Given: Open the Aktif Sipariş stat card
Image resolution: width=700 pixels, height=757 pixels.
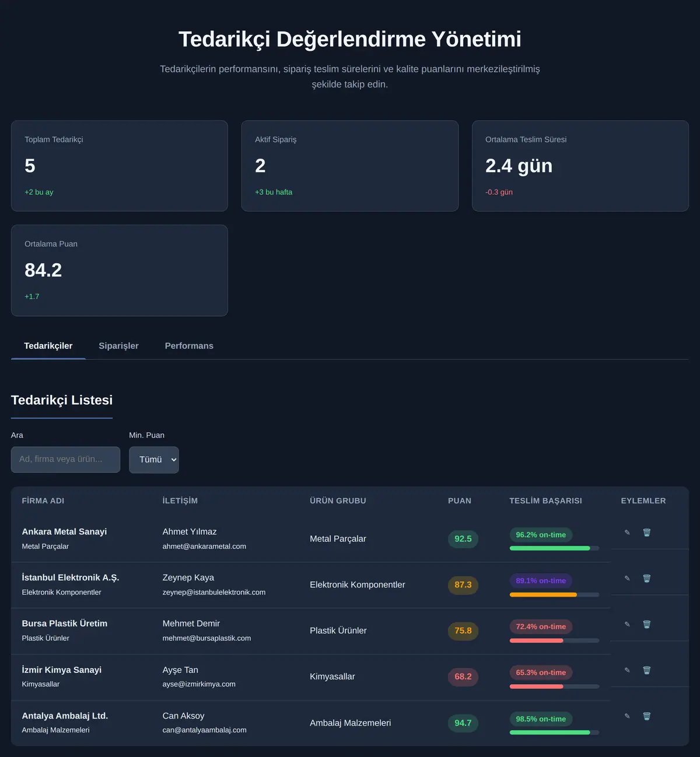Looking at the screenshot, I should click(x=350, y=166).
